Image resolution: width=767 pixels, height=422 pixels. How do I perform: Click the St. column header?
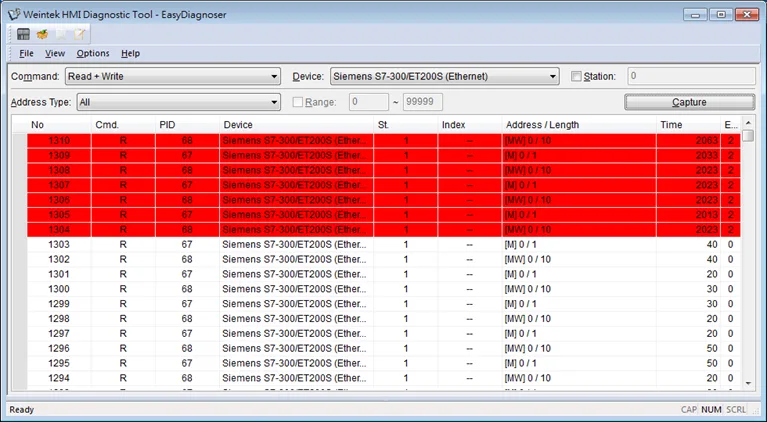click(406, 125)
